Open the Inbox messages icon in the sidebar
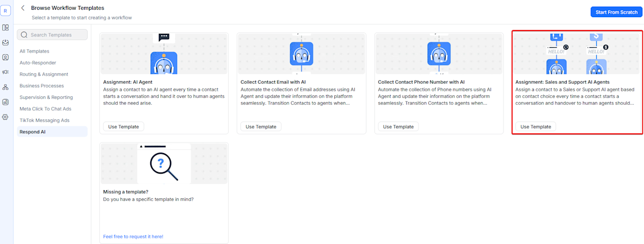The image size is (644, 244). pyautogui.click(x=6, y=42)
